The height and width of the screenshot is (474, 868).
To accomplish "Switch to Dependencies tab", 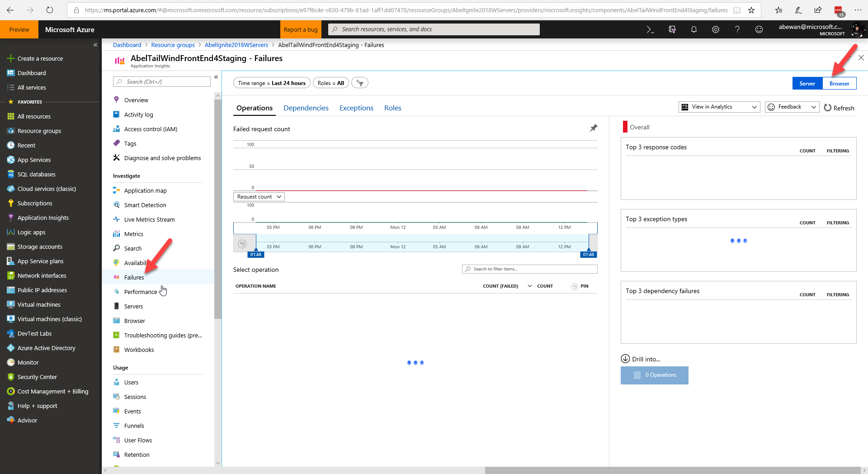I will (x=306, y=108).
